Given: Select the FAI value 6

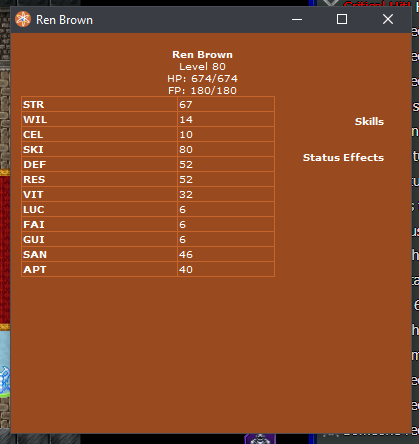Looking at the screenshot, I should click(x=182, y=225).
